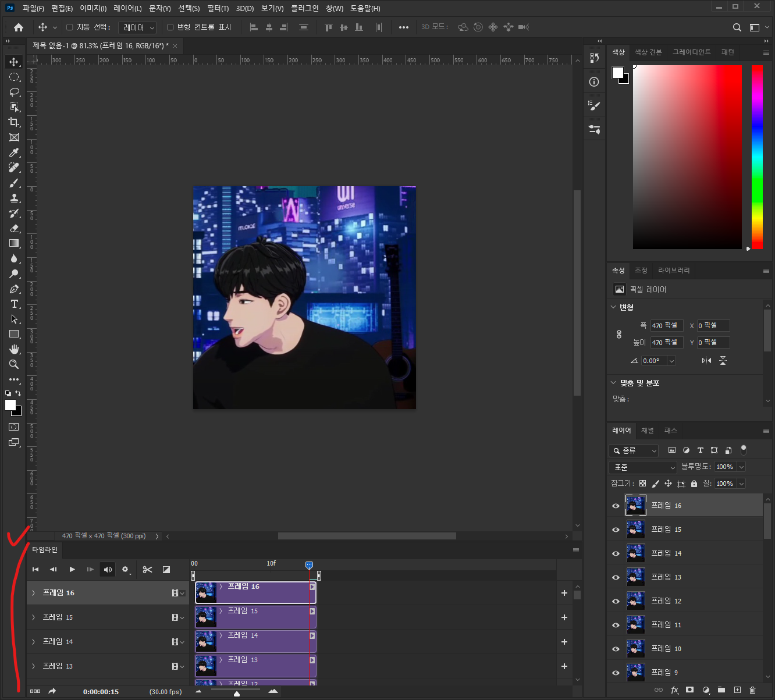Select the Brush tool
775x700 pixels.
coord(14,183)
